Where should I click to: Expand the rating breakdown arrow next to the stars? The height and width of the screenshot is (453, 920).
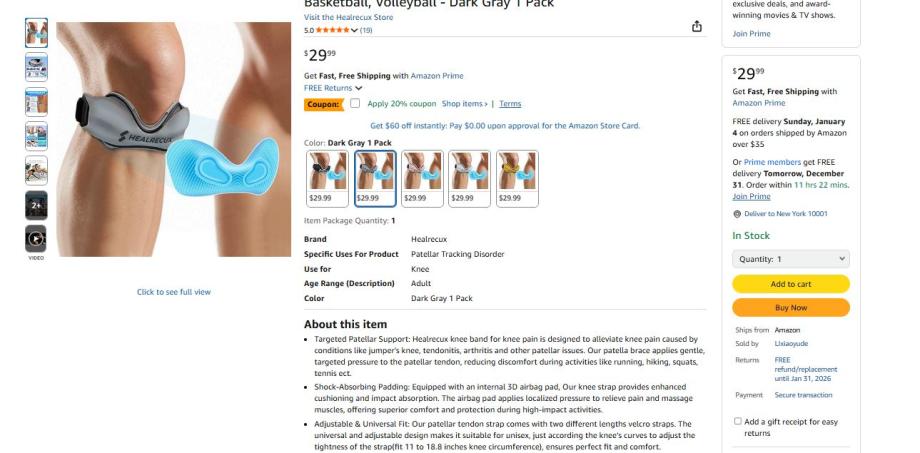click(x=354, y=31)
